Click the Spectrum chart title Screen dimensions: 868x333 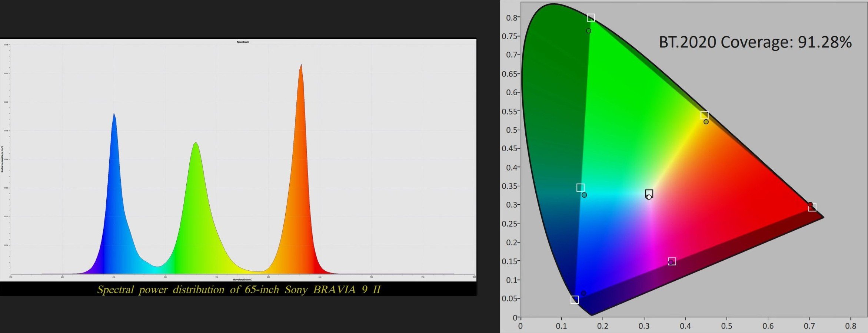(243, 42)
